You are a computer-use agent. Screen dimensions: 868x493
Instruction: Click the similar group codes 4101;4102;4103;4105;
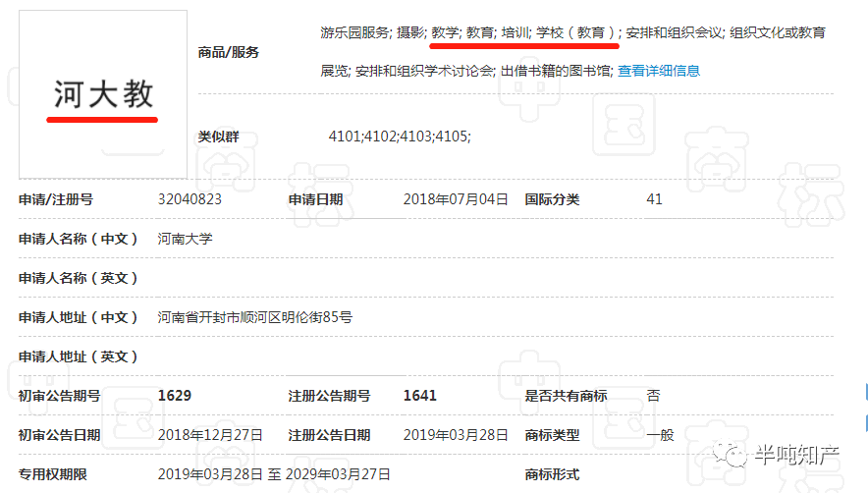click(x=400, y=137)
